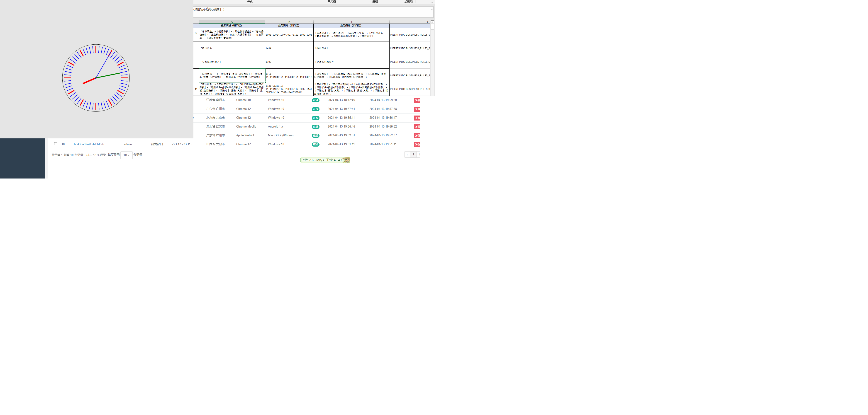This screenshot has height=415, width=868.
Task: Click the 单元格 ribbon group label
Action: coord(332,2)
